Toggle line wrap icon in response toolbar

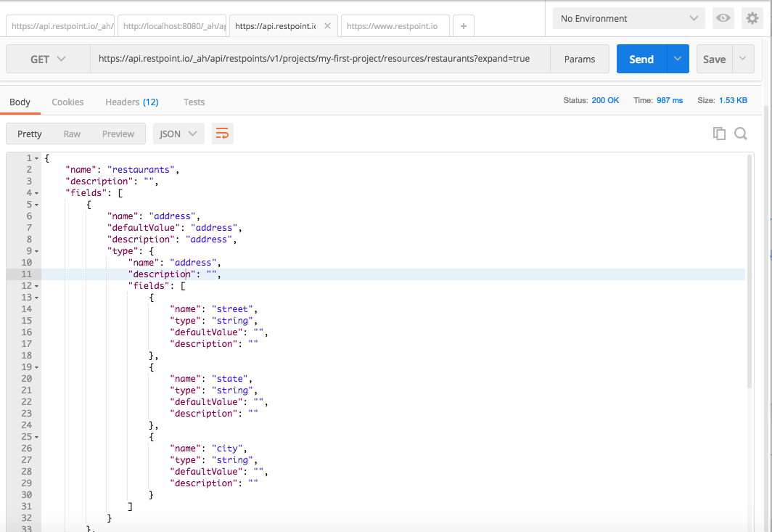point(223,134)
